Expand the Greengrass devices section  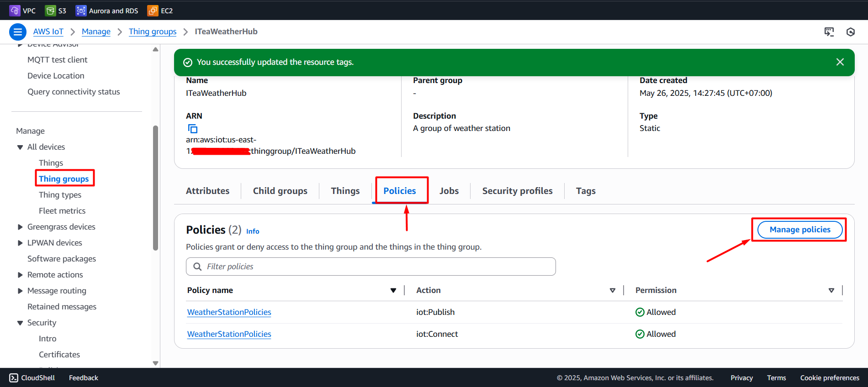[x=20, y=227]
